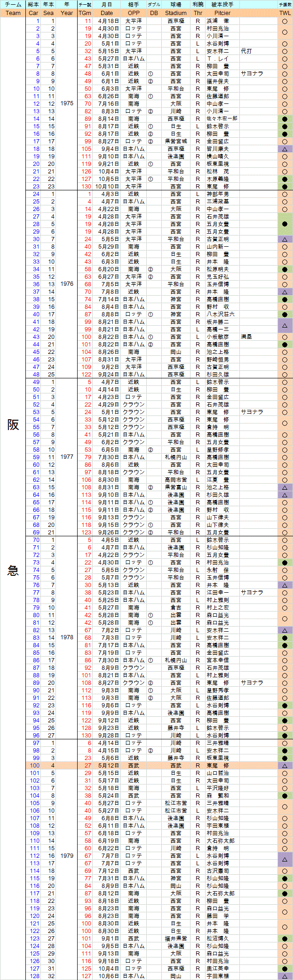Click the '代打' note cell

[246, 51]
